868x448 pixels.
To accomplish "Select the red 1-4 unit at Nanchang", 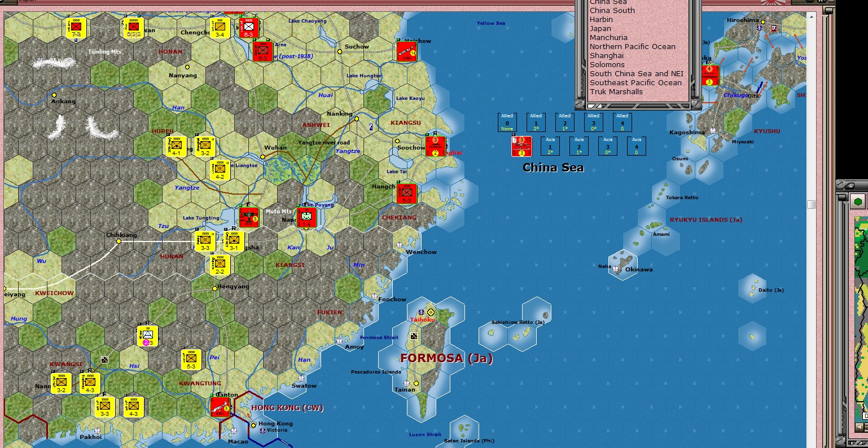I will [306, 217].
